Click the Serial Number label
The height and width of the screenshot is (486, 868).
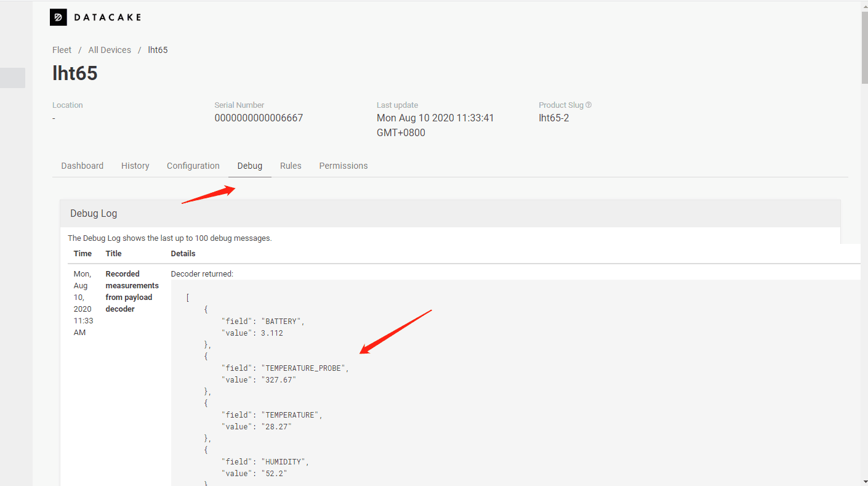pos(239,105)
